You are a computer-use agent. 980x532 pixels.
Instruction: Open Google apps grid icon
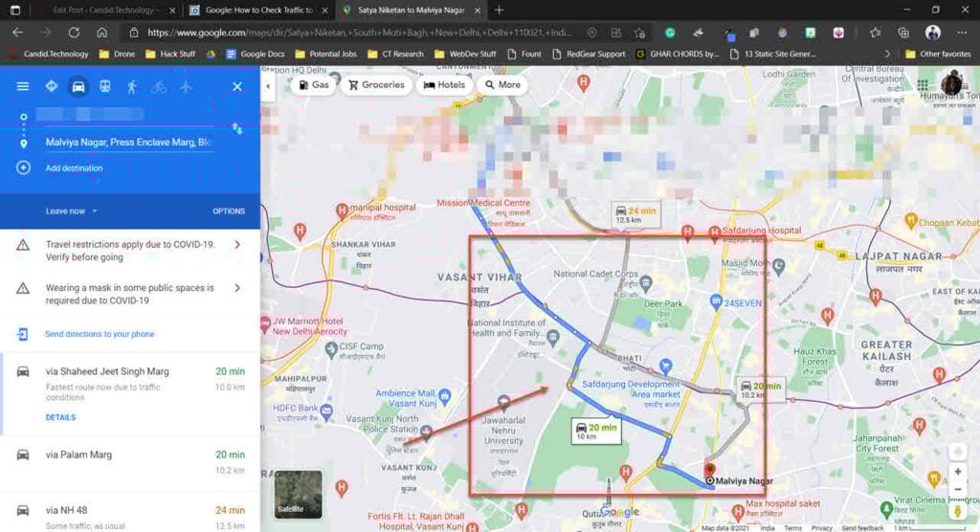pos(923,85)
